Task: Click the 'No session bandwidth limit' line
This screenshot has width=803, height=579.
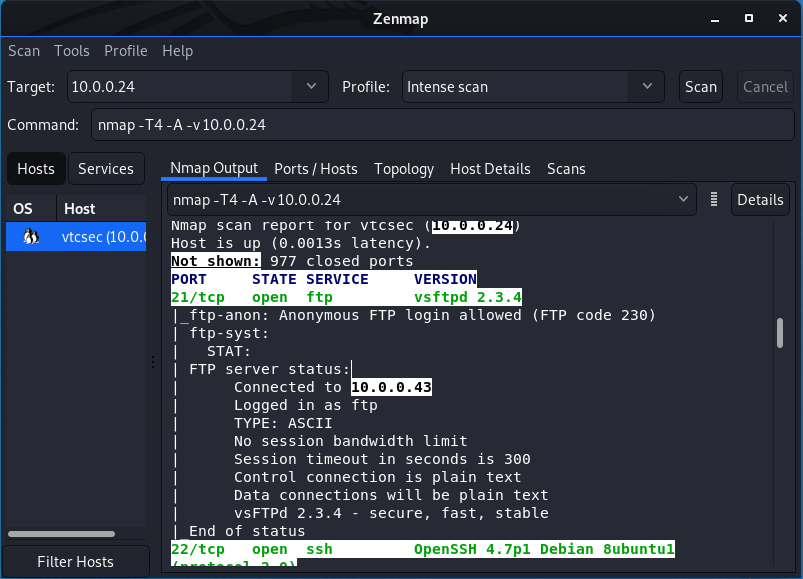Action: (351, 441)
